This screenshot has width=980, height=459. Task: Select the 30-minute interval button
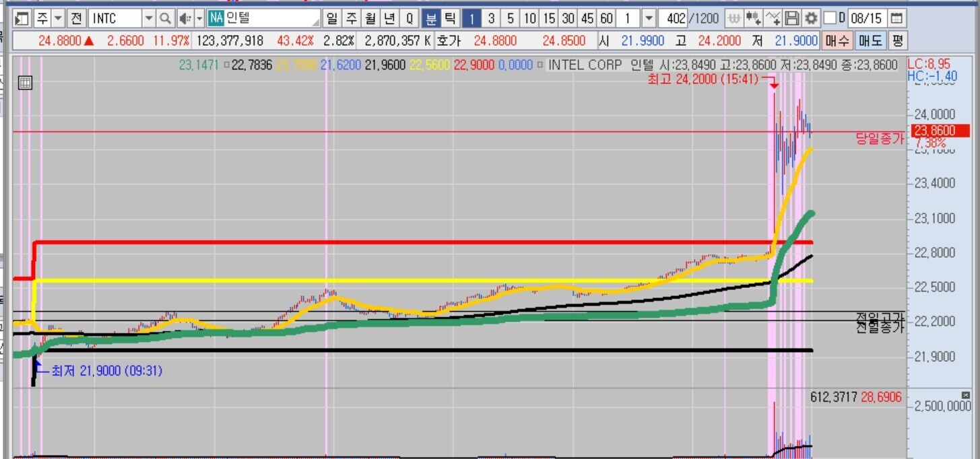568,17
